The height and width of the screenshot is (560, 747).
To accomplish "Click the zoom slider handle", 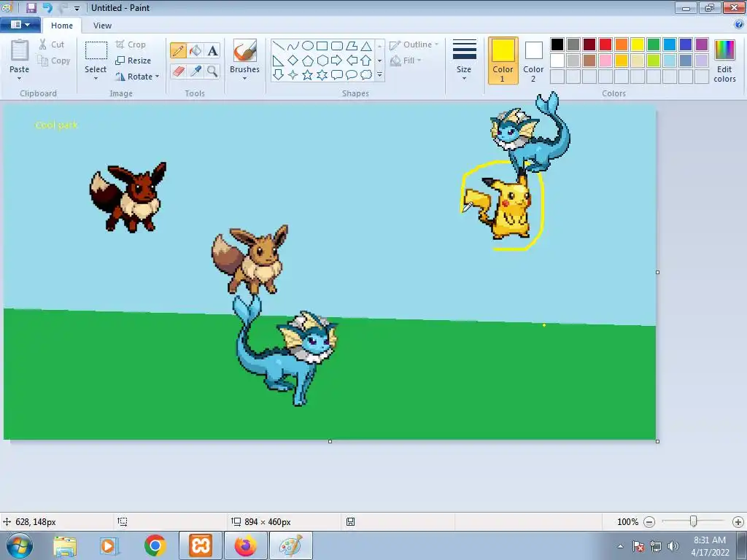I will point(694,522).
